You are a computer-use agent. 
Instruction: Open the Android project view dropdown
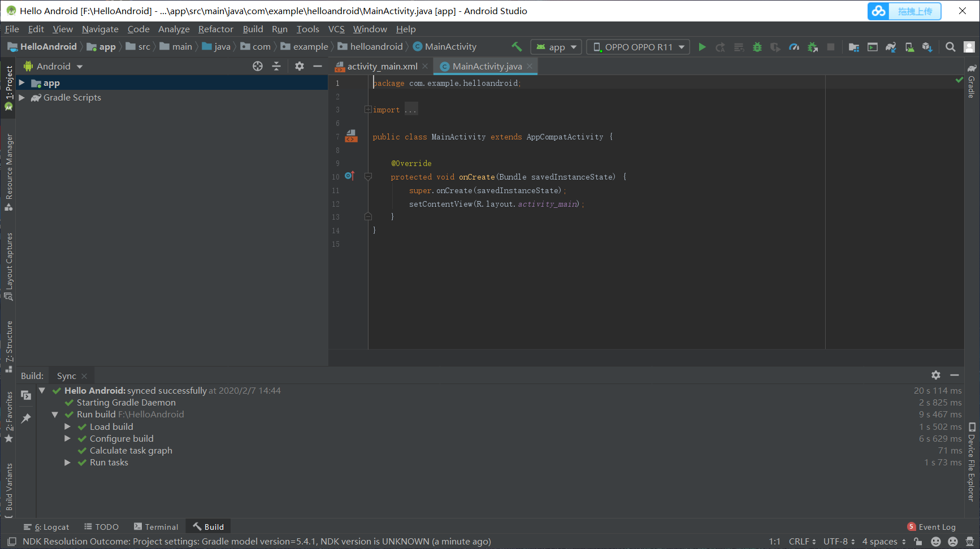tap(53, 66)
